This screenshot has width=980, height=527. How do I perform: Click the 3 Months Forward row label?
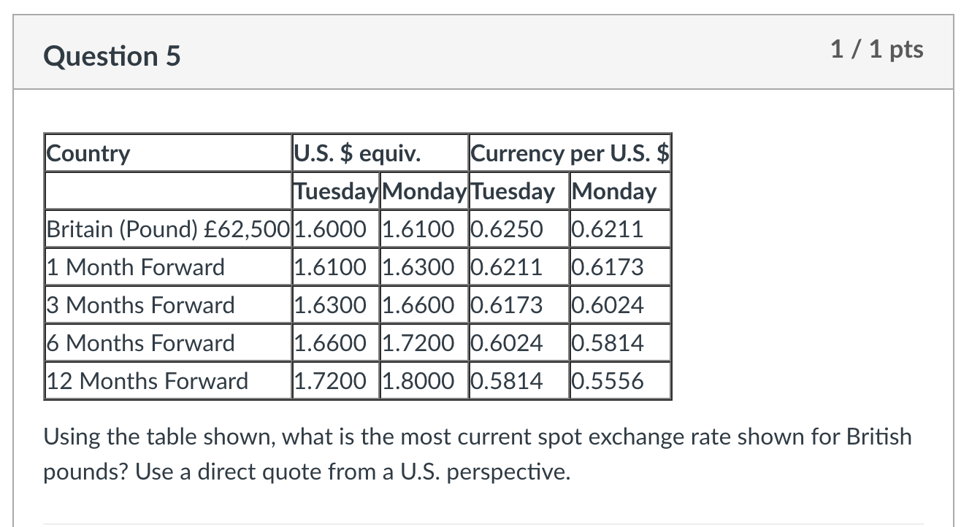pyautogui.click(x=168, y=305)
